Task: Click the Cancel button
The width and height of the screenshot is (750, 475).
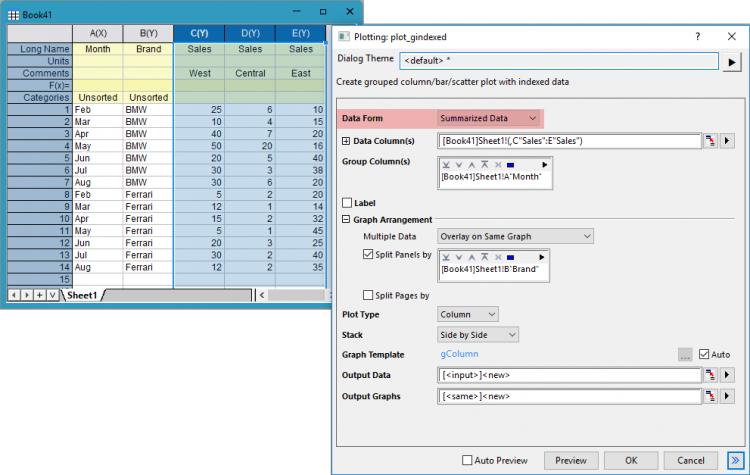Action: [x=691, y=461]
